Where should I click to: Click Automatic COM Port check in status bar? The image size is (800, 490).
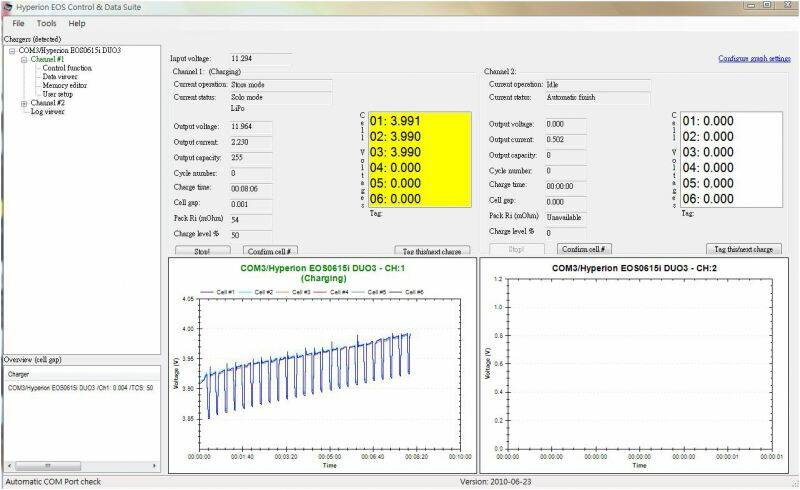(53, 482)
